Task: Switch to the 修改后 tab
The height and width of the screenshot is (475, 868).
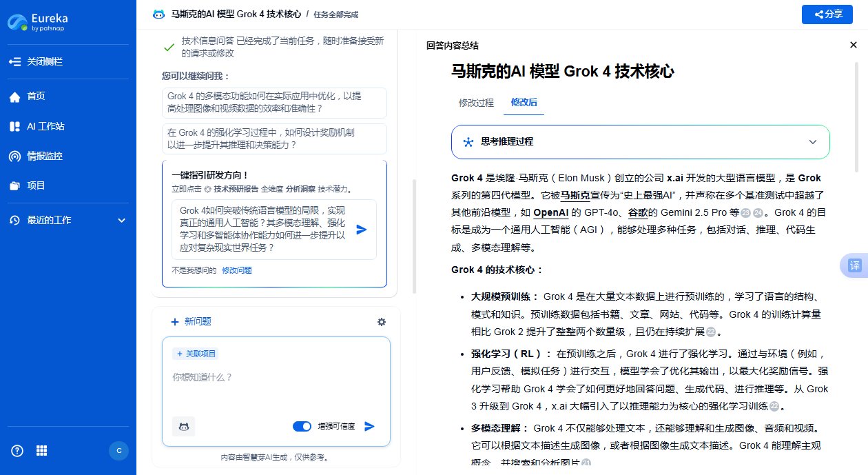Action: tap(524, 102)
